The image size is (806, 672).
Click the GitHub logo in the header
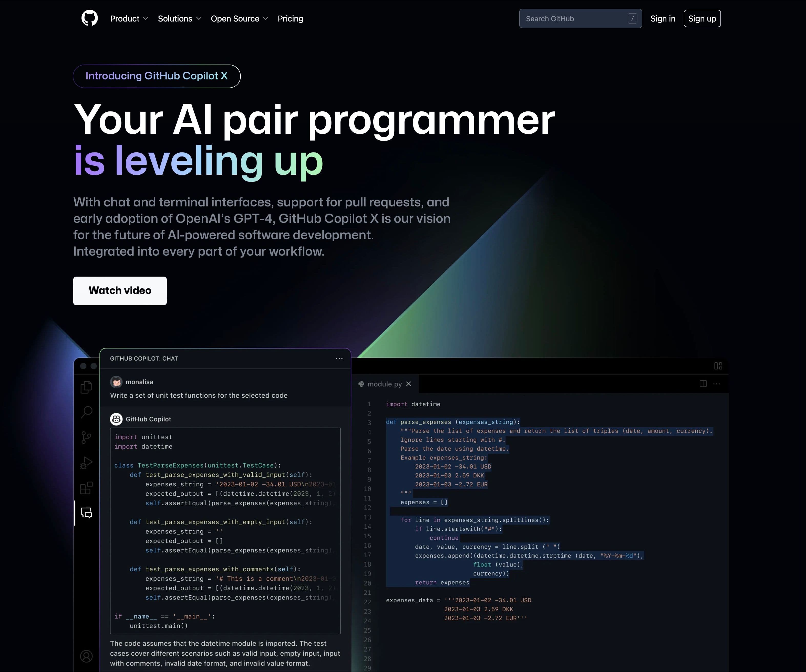point(89,18)
